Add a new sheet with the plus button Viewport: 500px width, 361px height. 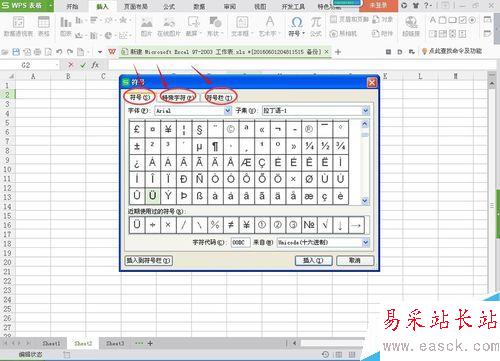point(150,343)
